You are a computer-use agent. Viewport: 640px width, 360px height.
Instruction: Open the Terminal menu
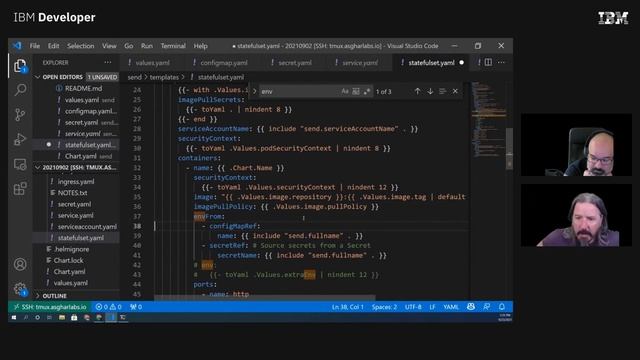click(173, 46)
